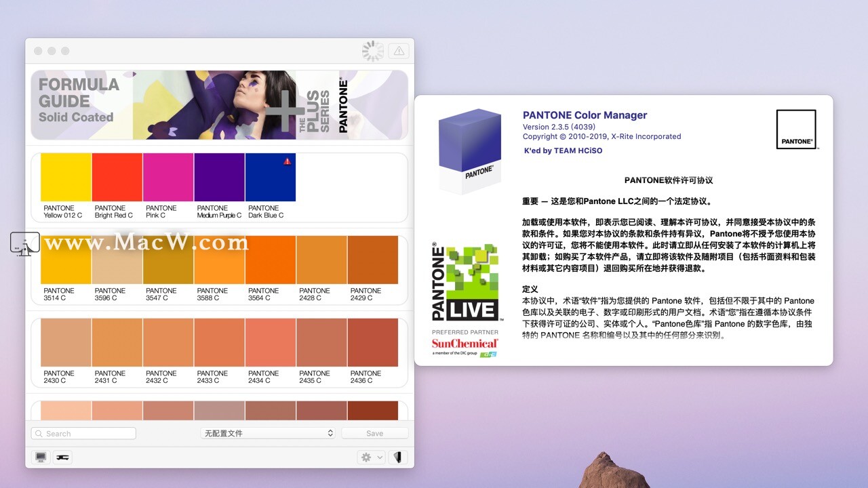Click the Save button
868x488 pixels.
click(374, 433)
